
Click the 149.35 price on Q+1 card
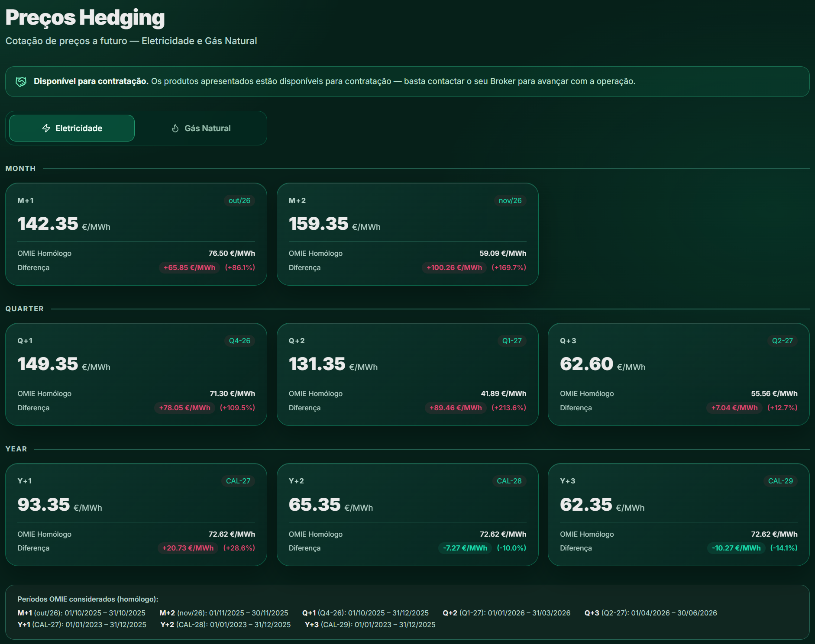pyautogui.click(x=48, y=364)
